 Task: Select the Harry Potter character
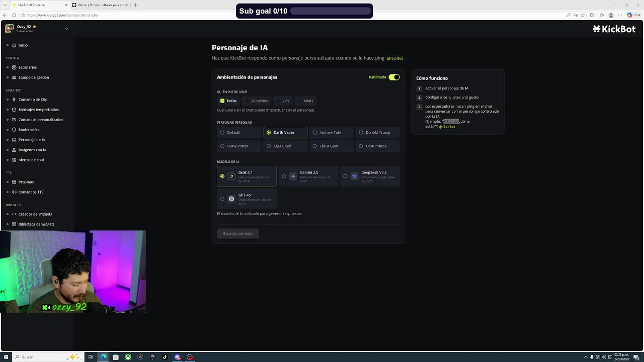pos(239,146)
